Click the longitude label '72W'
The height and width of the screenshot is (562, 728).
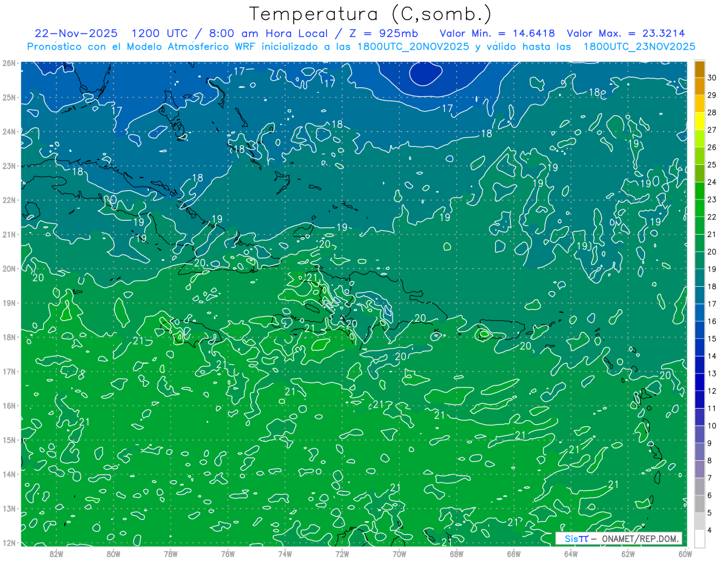[342, 554]
